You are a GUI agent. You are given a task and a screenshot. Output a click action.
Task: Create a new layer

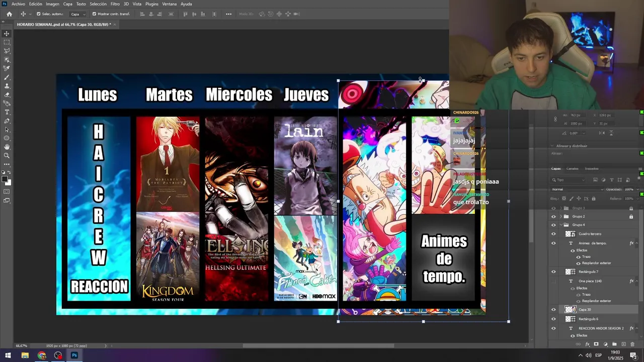(624, 344)
